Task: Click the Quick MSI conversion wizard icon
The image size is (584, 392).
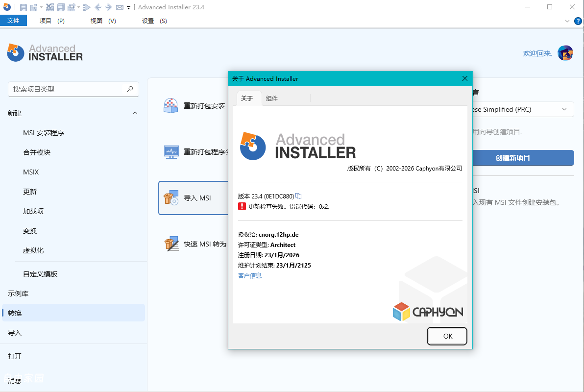Action: 171,244
